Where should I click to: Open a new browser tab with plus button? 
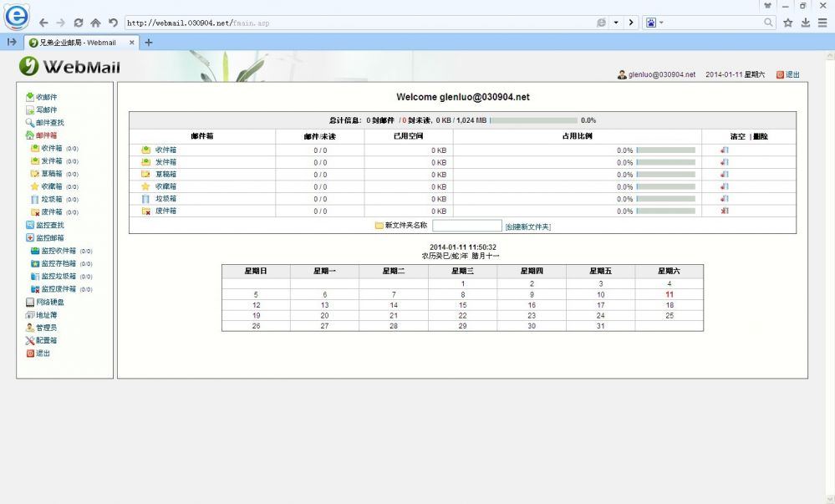pyautogui.click(x=149, y=42)
